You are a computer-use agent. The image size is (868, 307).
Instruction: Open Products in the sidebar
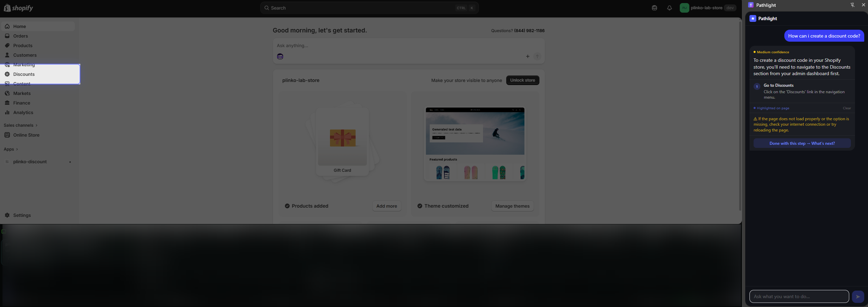(38, 45)
